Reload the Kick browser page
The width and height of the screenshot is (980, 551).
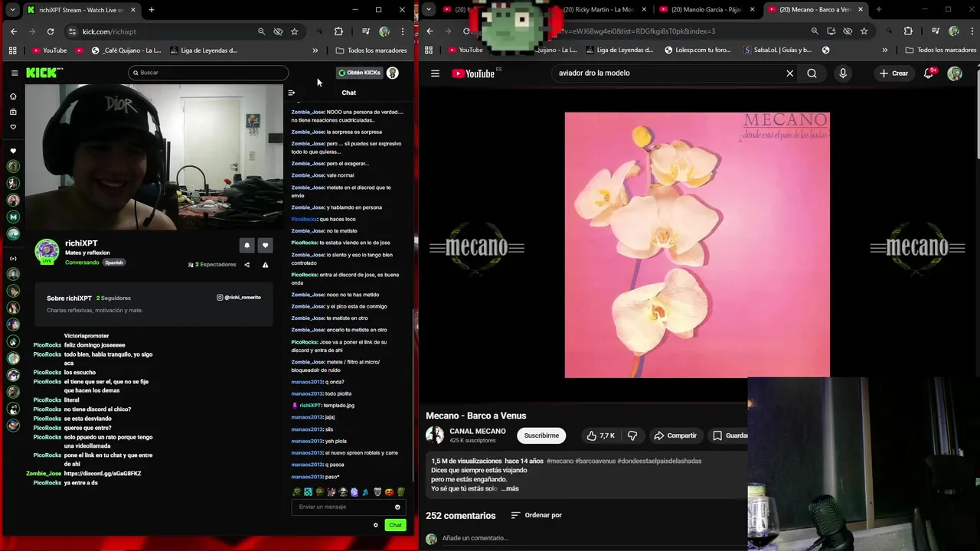point(51,31)
